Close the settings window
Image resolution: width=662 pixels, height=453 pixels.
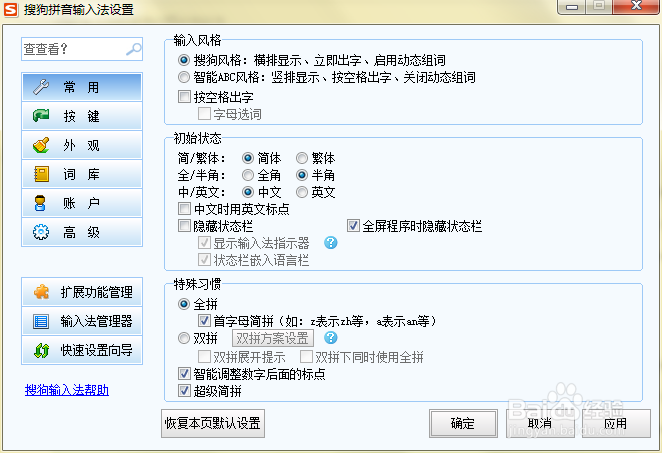coord(636,7)
